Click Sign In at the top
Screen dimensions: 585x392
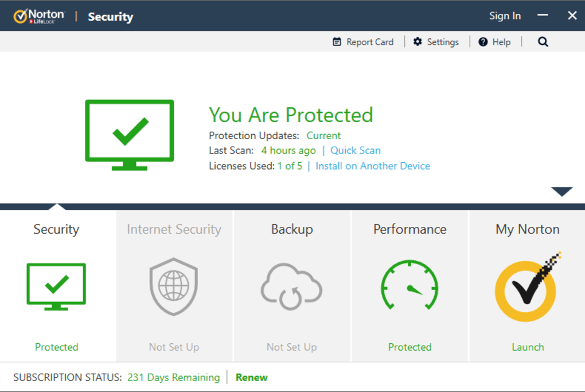click(505, 16)
